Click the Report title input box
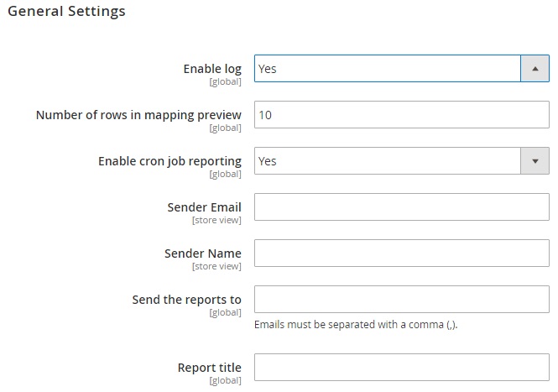This screenshot has width=558, height=392. [401, 368]
